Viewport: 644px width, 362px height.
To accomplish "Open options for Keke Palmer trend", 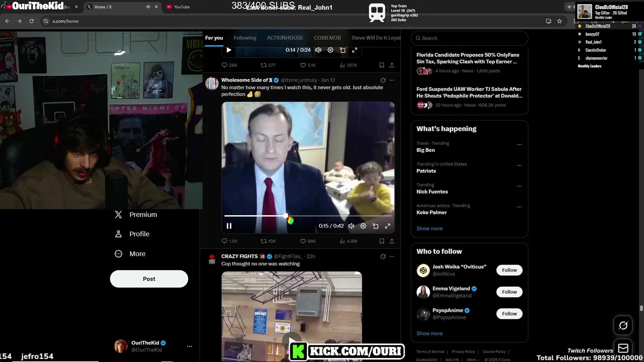I will tap(519, 207).
